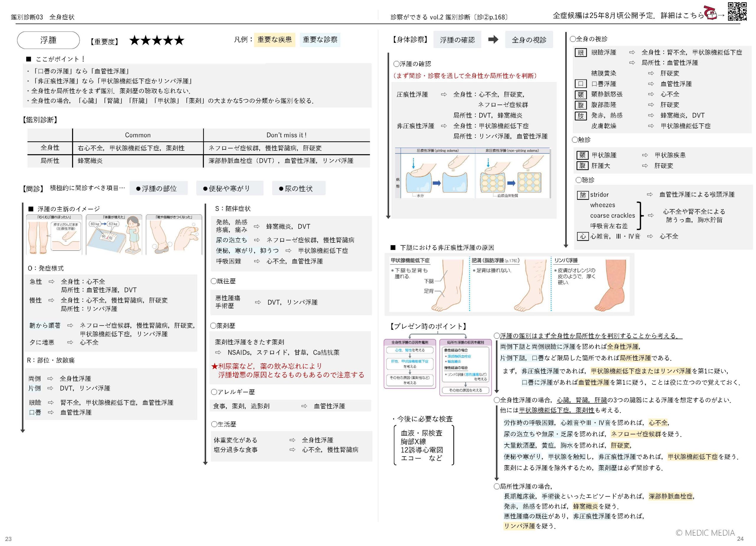
Task: Select the boxed 頸 label next to 甲状腺腫
Action: (x=582, y=155)
